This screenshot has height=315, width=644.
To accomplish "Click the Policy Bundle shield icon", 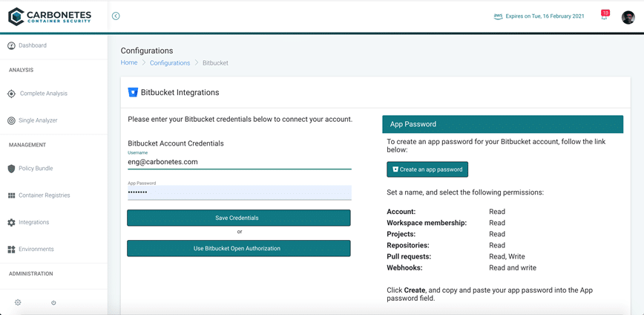I will (12, 169).
